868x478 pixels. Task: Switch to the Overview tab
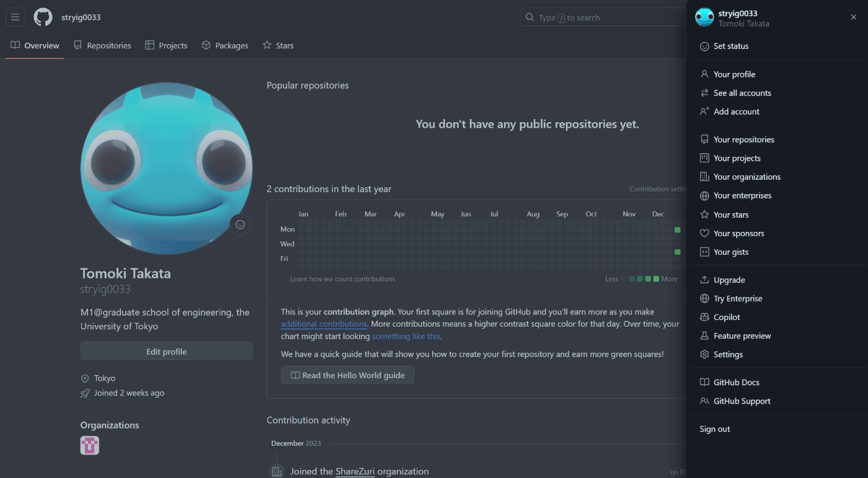35,45
